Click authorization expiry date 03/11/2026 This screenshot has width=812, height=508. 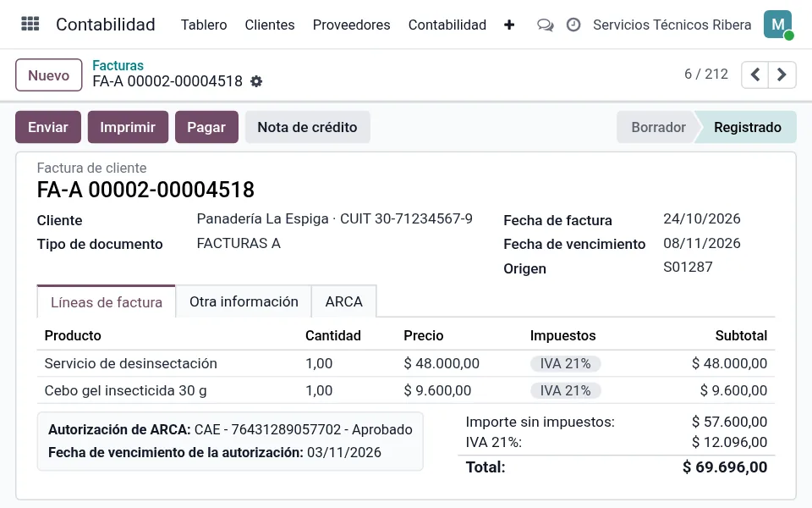344,452
